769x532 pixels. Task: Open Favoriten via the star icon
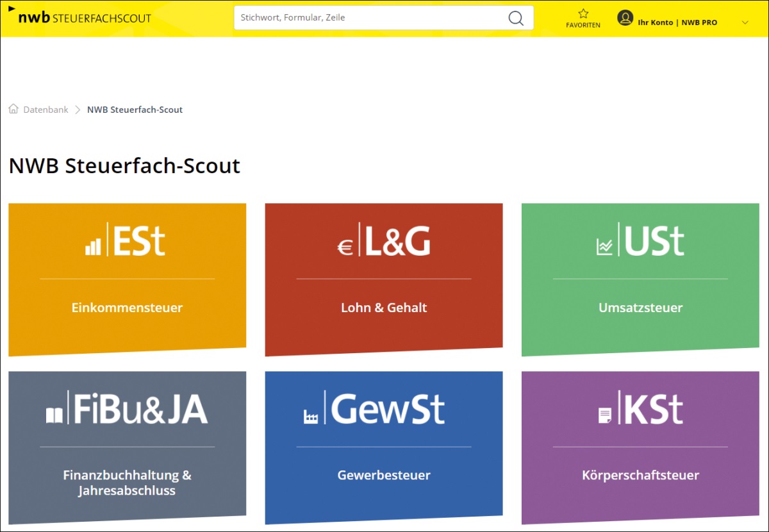click(583, 13)
